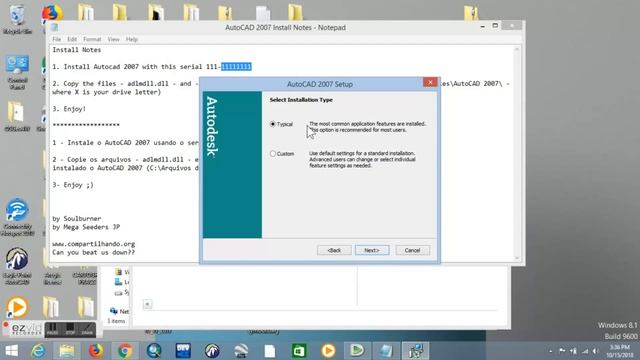The width and height of the screenshot is (640, 360).
Task: Close the AutoCAD 2007 Setup dialog
Action: pyautogui.click(x=430, y=82)
